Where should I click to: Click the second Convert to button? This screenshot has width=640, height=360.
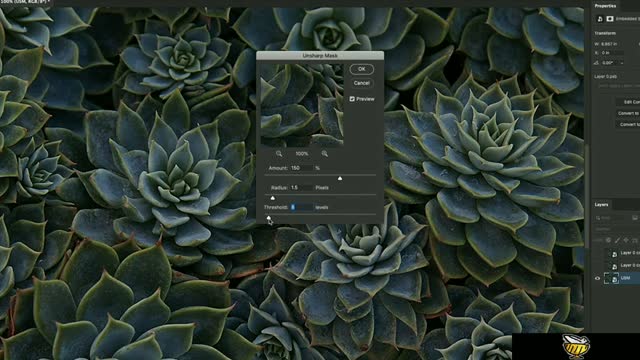pyautogui.click(x=629, y=124)
